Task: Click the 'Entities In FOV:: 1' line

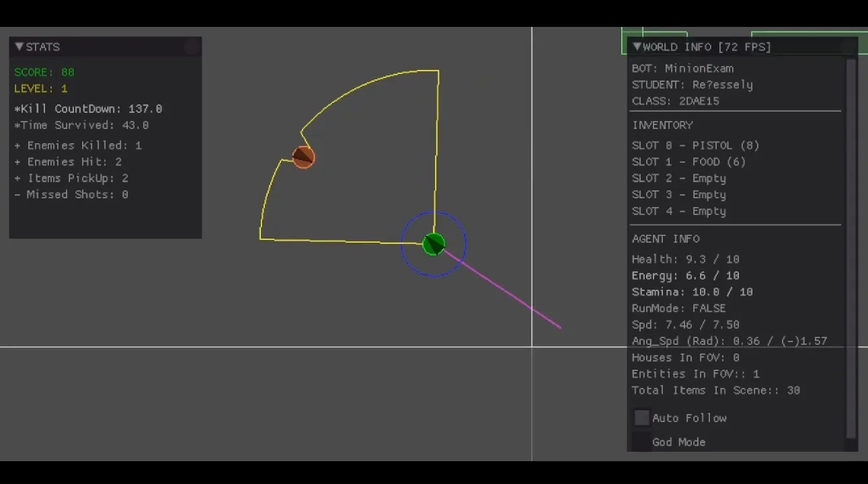Action: 696,374
